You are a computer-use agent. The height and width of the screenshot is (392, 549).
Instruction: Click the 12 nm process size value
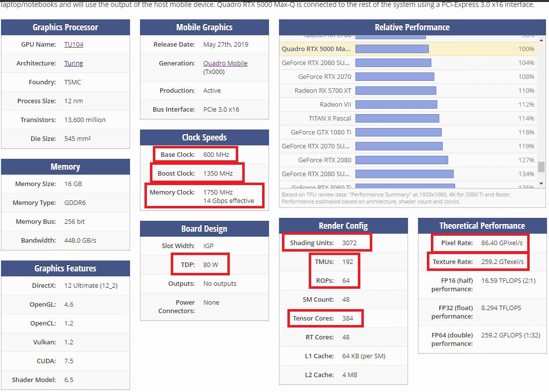pyautogui.click(x=73, y=101)
